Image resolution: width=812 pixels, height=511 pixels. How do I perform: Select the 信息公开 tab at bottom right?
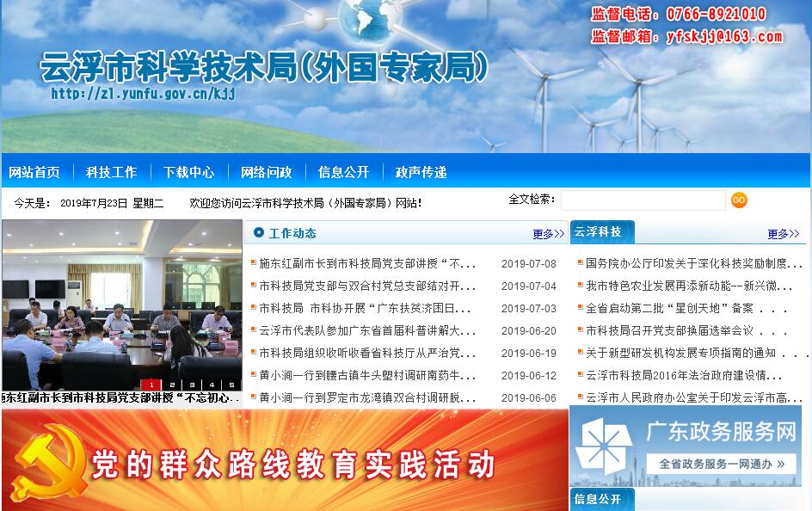pos(600,500)
